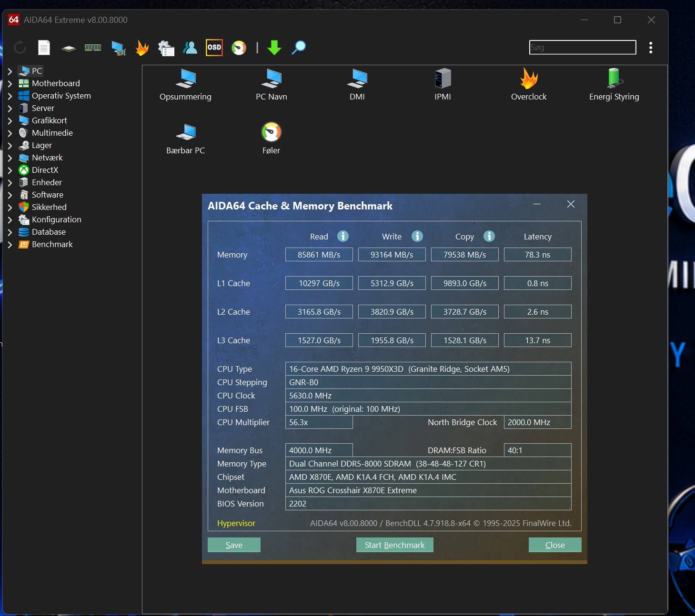Select Software in the sidebar tree
695x616 pixels.
click(x=47, y=195)
